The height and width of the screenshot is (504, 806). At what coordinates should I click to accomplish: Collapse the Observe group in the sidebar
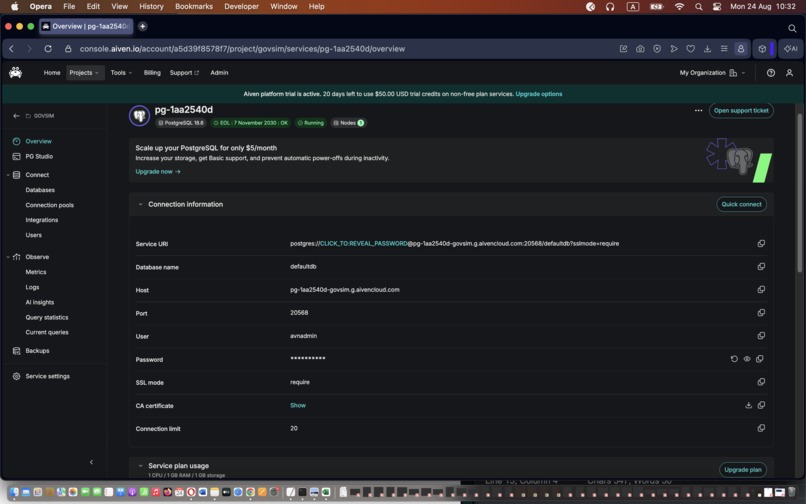(x=8, y=257)
